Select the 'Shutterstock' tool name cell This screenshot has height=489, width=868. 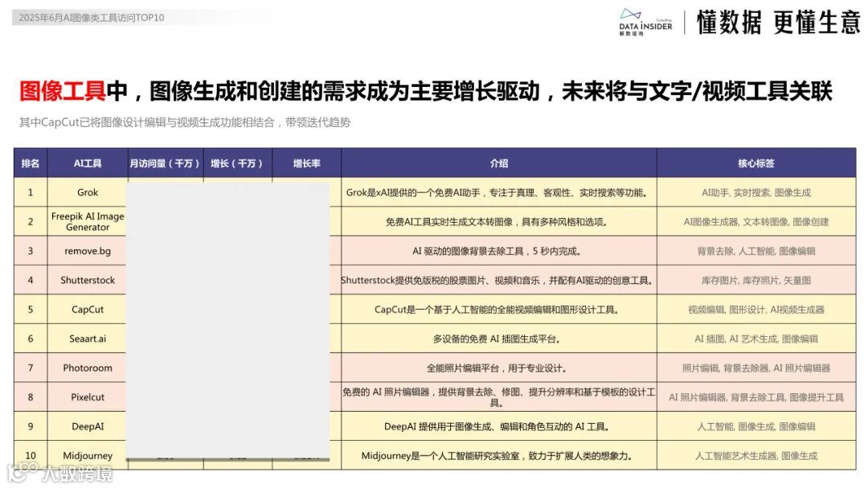click(x=88, y=280)
